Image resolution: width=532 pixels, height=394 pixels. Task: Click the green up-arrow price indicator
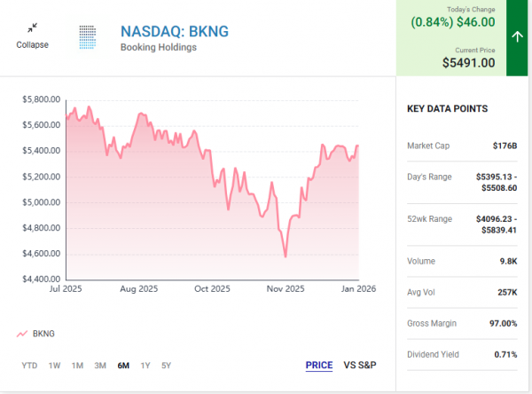[x=518, y=36]
